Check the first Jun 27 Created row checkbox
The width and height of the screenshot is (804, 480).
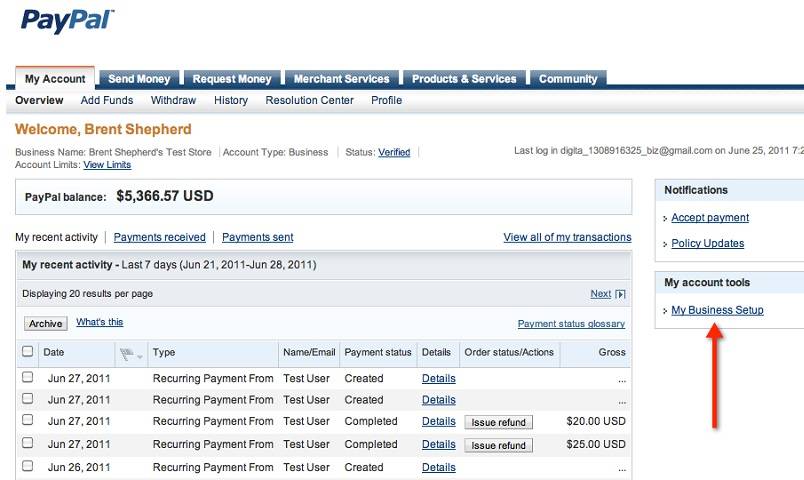click(28, 377)
